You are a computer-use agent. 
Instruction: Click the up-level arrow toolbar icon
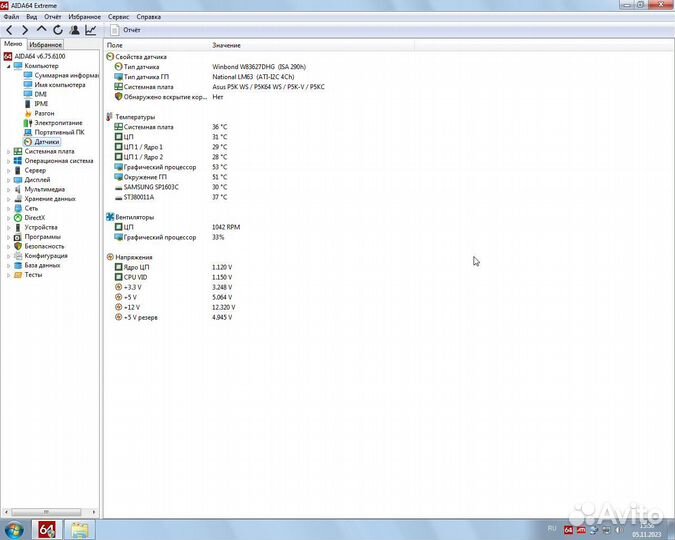[x=41, y=29]
